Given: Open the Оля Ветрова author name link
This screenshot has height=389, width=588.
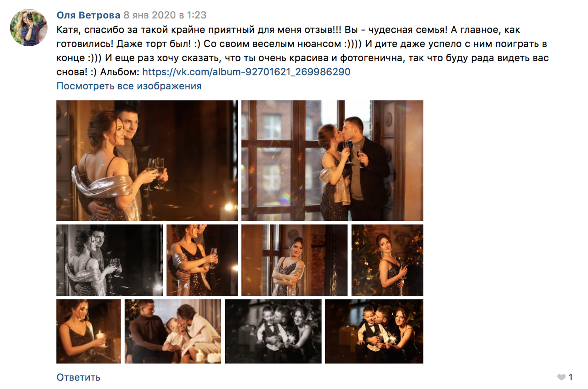Looking at the screenshot, I should [x=88, y=15].
